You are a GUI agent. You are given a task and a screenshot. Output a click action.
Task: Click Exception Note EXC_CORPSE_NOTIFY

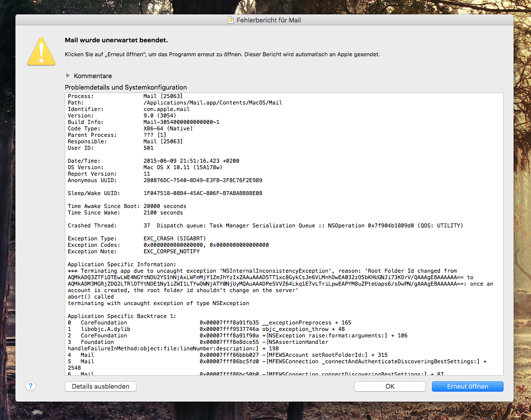pyautogui.click(x=134, y=251)
